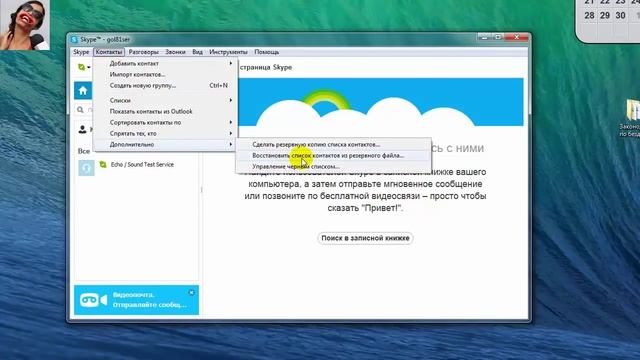
Task: Choose Импорт контактов menu entry
Action: coord(165,74)
